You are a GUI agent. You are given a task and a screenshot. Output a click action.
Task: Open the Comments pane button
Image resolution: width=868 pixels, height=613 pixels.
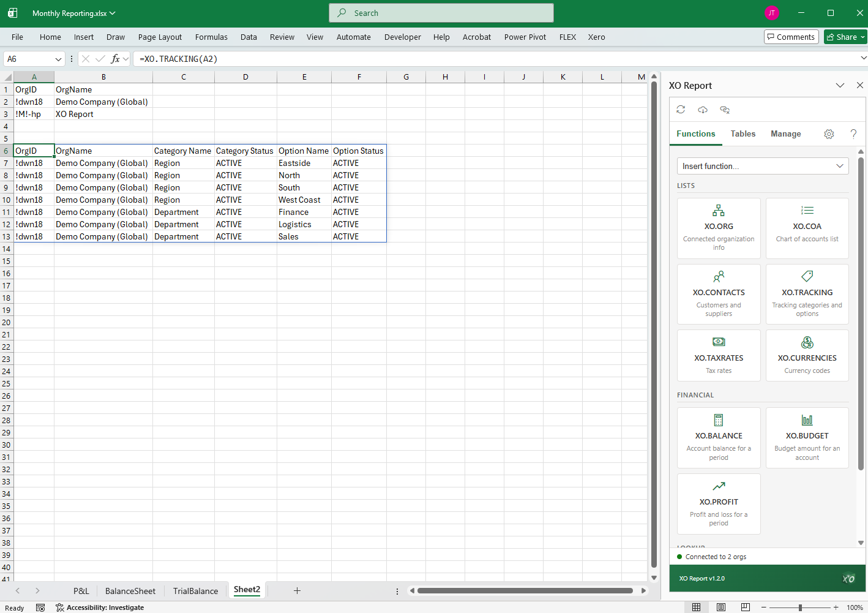[791, 37]
